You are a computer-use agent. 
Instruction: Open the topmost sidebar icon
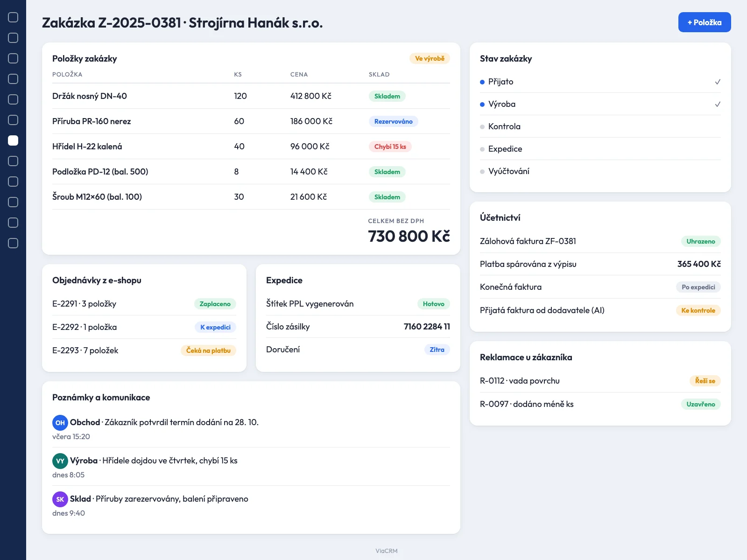[13, 17]
